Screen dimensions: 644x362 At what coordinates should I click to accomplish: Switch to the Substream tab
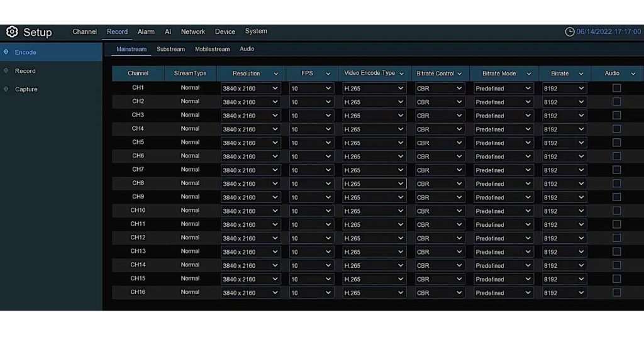170,49
